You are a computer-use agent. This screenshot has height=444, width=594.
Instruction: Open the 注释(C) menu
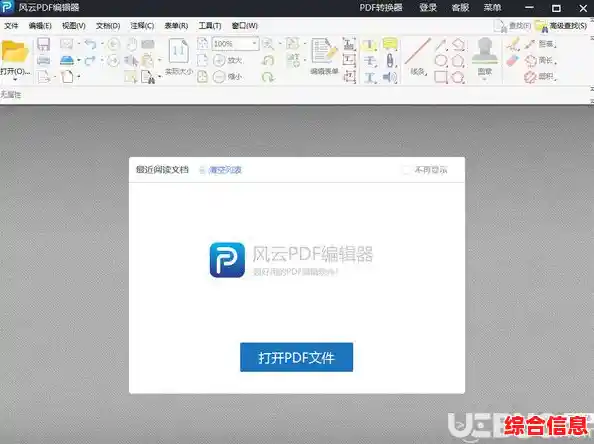(x=142, y=26)
